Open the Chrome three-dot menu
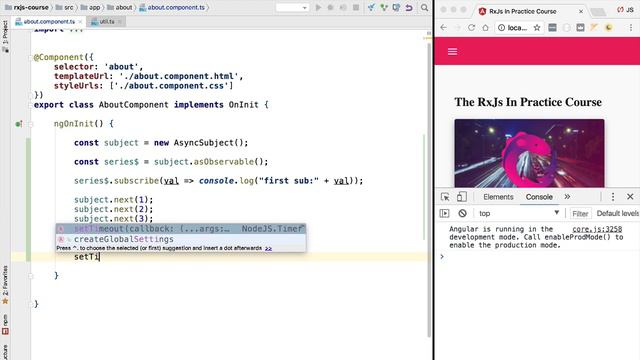 pyautogui.click(x=631, y=28)
